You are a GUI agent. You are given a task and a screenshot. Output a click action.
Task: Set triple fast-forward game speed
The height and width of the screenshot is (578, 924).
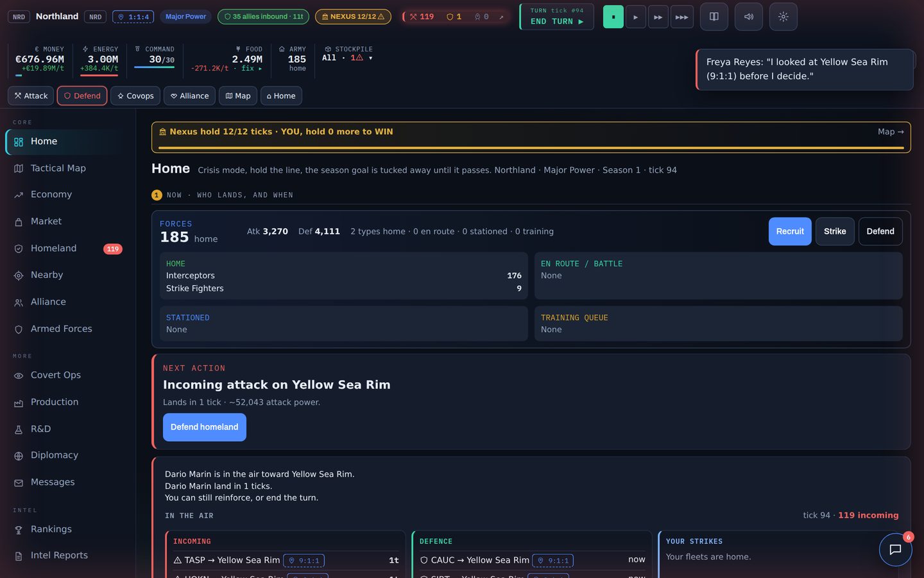682,17
